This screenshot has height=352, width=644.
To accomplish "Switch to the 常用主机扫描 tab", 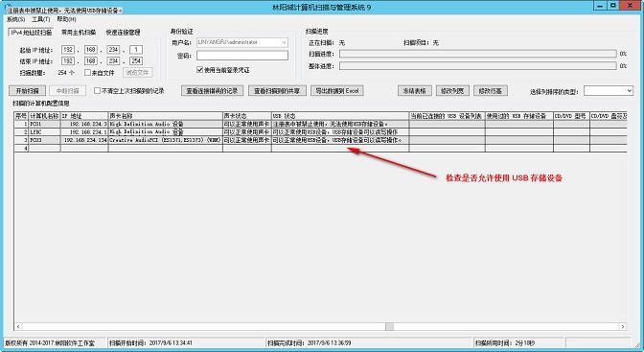I will (79, 32).
